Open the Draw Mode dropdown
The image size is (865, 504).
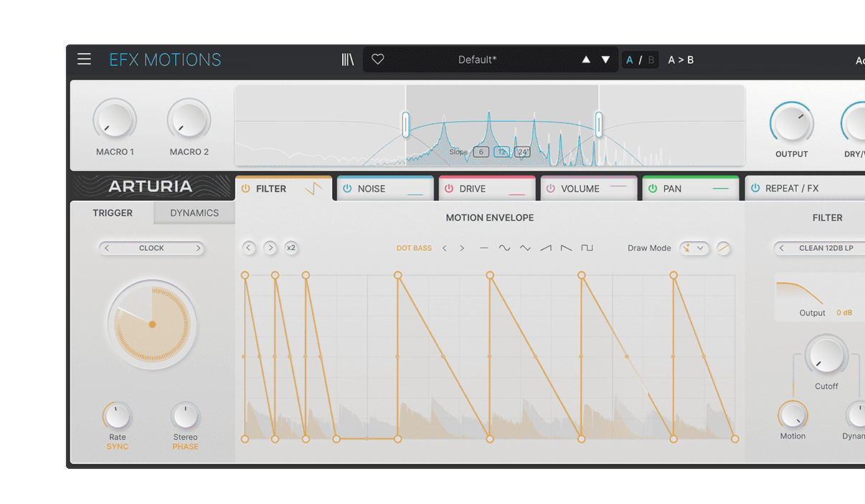pyautogui.click(x=694, y=248)
